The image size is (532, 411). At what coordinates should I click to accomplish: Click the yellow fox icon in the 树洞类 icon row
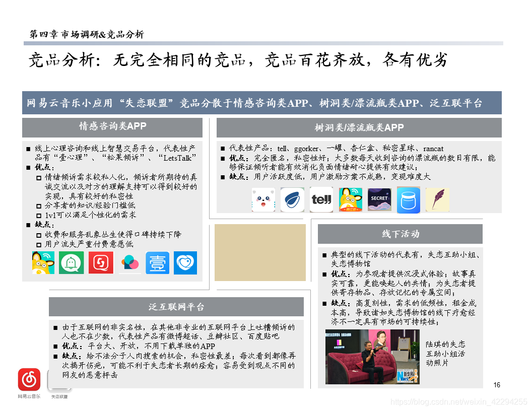(351, 200)
